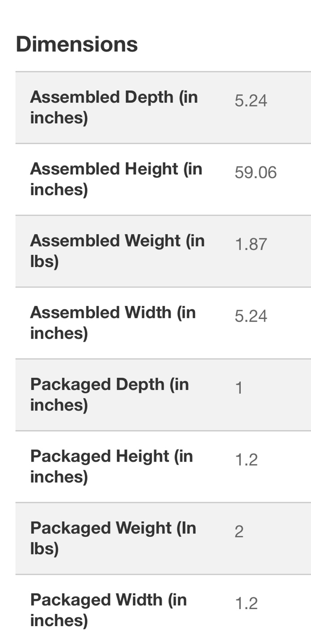Click the Dimensions section heading
This screenshot has width=311, height=644.
[x=77, y=44]
